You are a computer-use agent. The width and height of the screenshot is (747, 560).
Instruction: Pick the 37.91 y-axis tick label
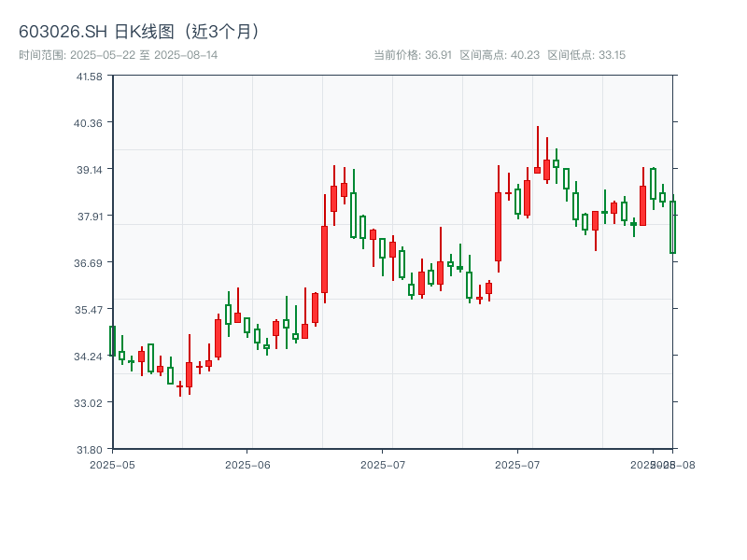89,216
